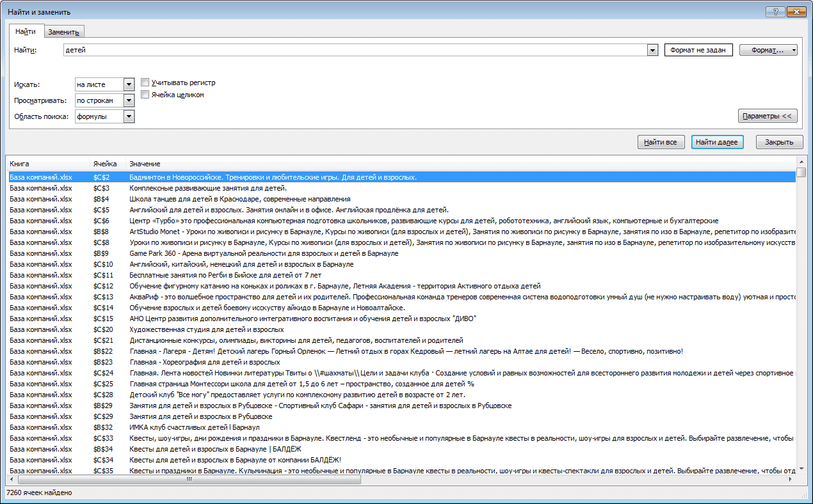Image resolution: width=813 pixels, height=504 pixels.
Task: Select the result row for cell $C$35
Action: point(401,471)
